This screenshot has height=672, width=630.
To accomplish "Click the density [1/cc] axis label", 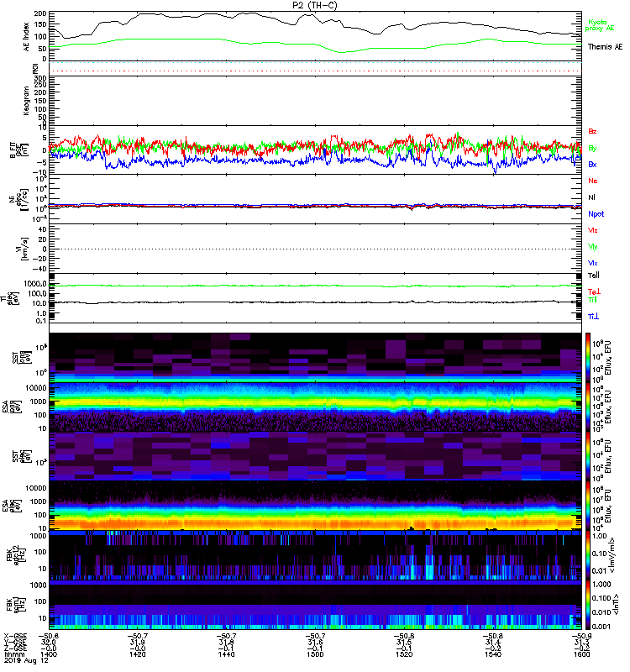I will click(x=18, y=199).
